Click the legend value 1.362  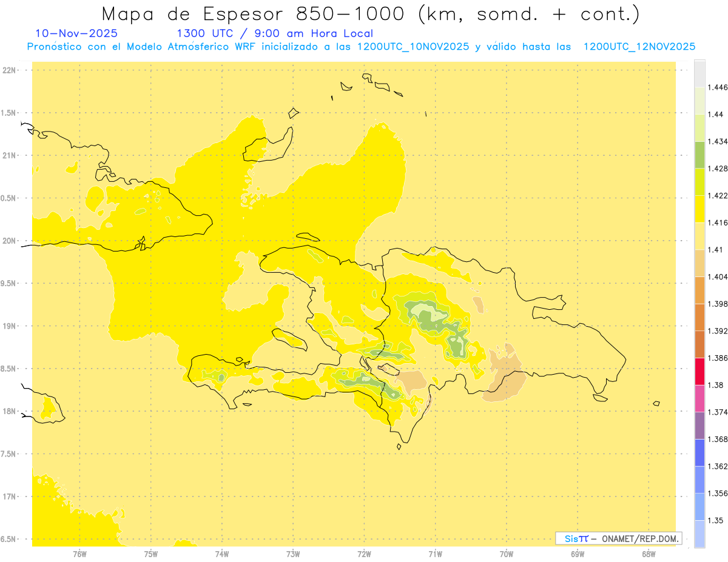[718, 466]
